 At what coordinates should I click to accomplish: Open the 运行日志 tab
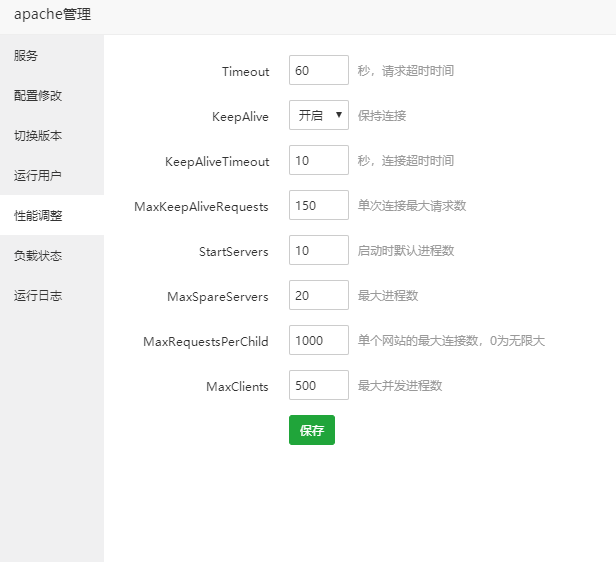(x=52, y=295)
